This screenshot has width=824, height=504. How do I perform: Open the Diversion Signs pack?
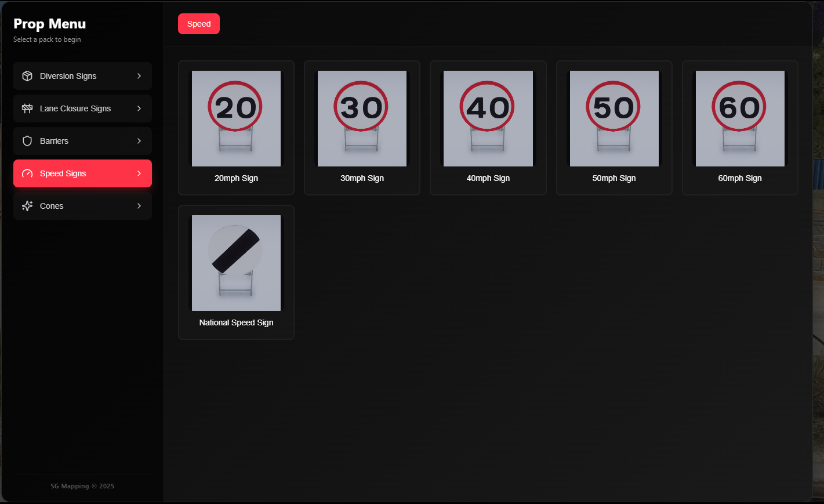pos(82,76)
